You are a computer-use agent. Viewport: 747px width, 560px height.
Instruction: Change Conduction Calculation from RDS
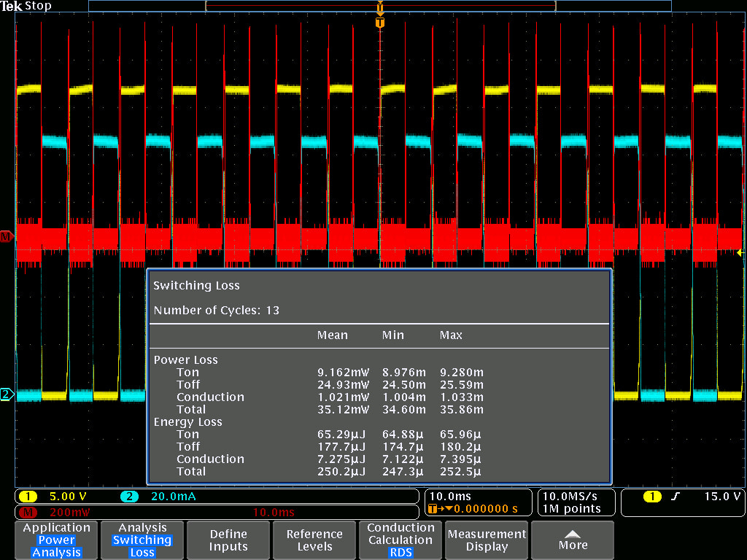pos(400,540)
